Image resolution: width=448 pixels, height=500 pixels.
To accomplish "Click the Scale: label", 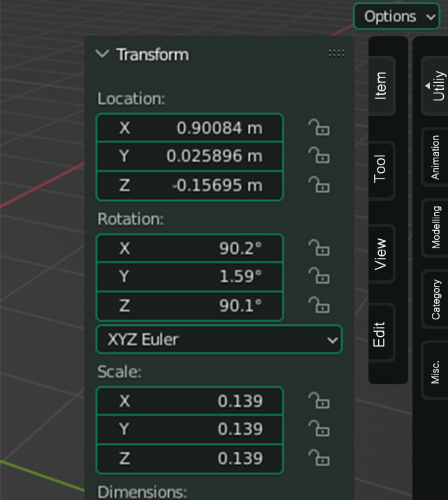I will (x=119, y=372).
